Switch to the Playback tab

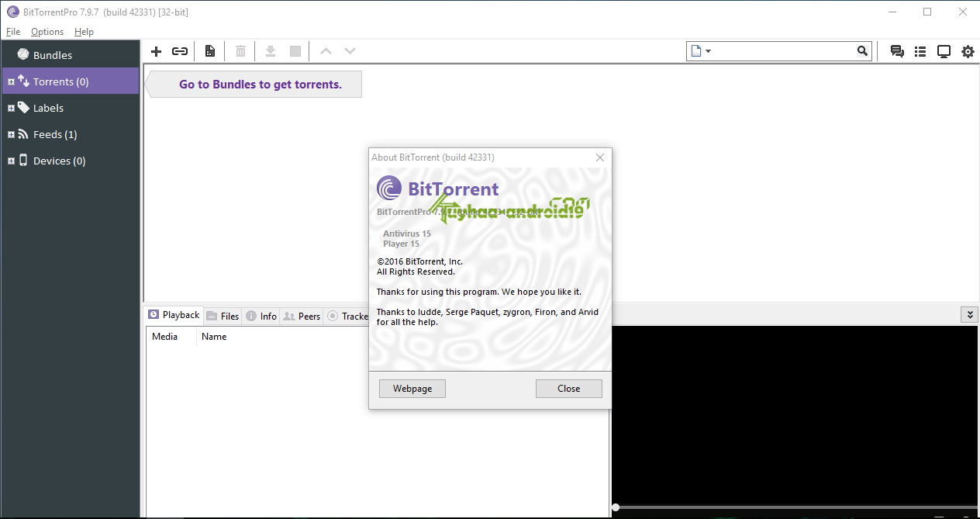[x=174, y=315]
